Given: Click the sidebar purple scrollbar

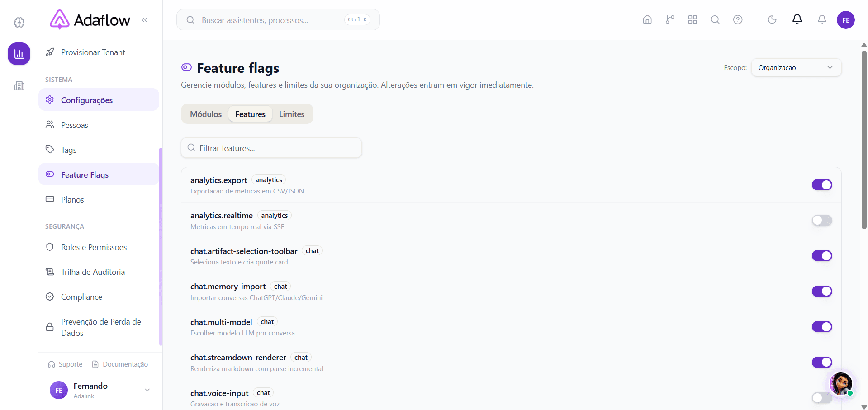Looking at the screenshot, I should (161, 247).
